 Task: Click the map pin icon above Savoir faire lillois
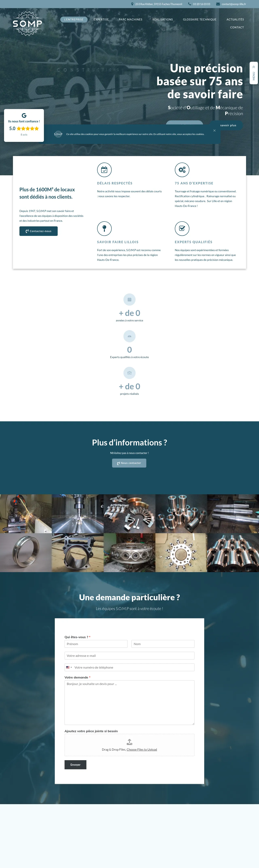click(104, 228)
